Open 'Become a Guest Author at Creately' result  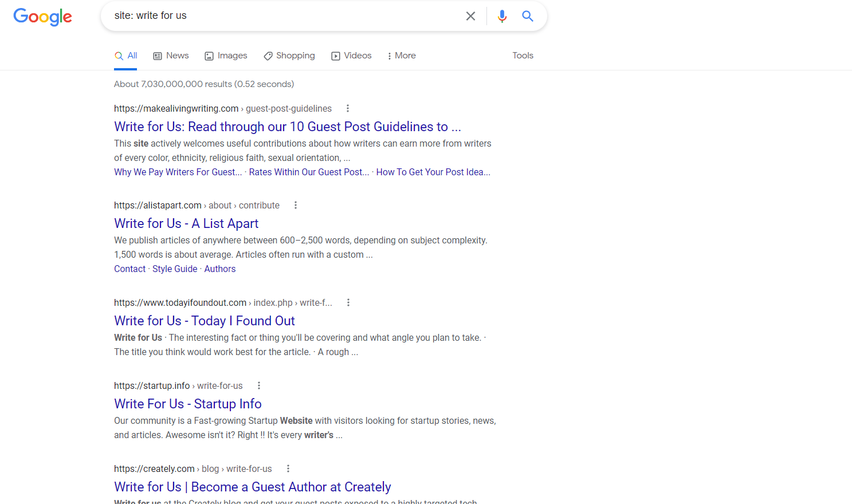pyautogui.click(x=253, y=487)
